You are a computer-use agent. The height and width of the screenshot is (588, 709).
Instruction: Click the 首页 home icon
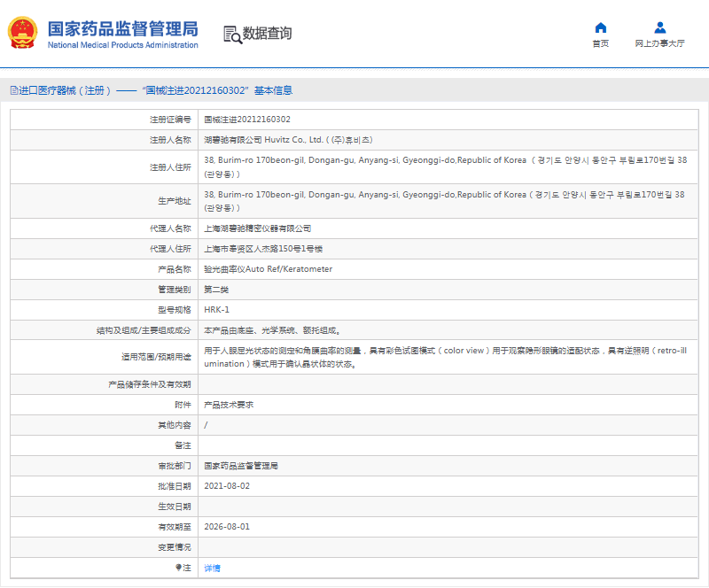(600, 26)
